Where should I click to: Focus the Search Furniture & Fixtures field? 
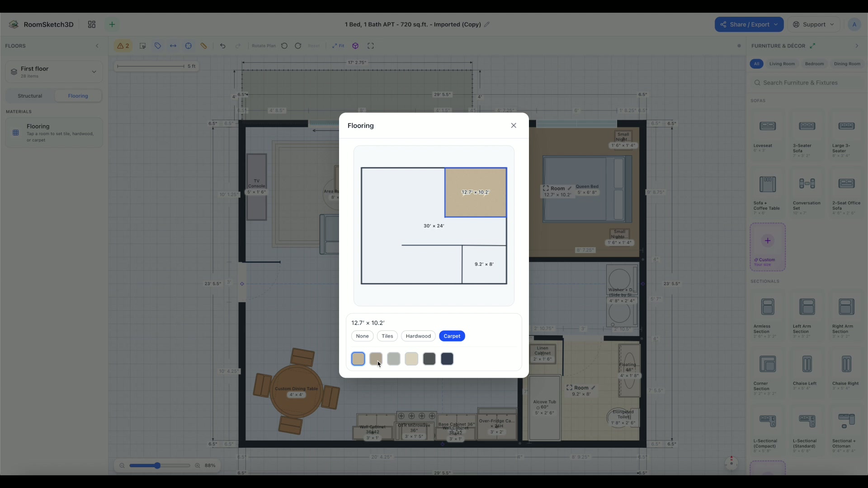(807, 83)
